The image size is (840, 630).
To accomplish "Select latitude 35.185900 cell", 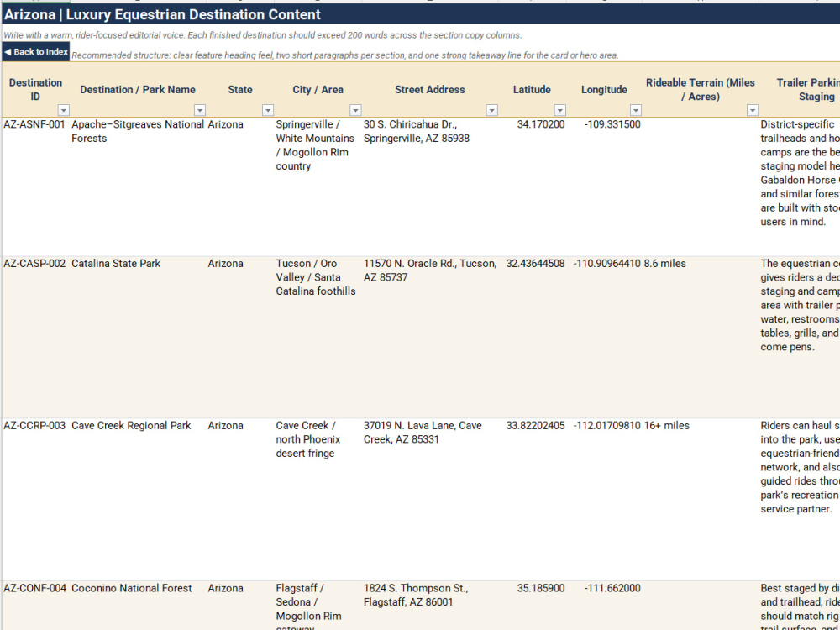I will (532, 606).
